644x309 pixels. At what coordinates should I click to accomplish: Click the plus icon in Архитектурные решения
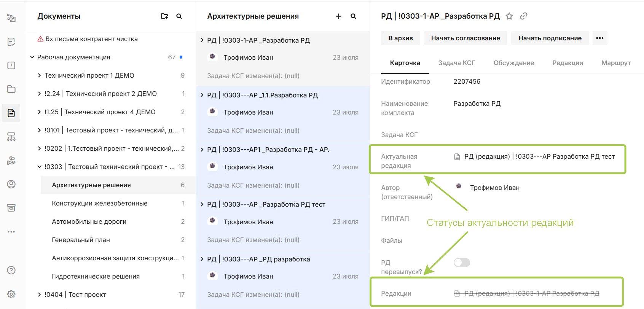click(338, 16)
